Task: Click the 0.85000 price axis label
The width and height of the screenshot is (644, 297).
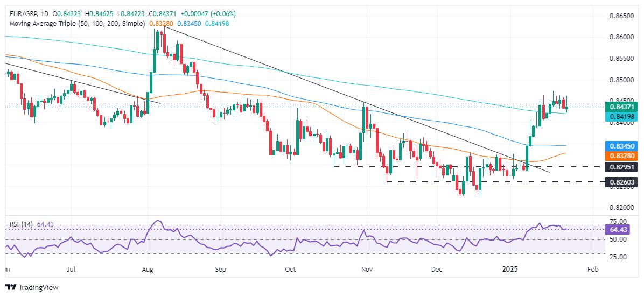Action: point(621,80)
